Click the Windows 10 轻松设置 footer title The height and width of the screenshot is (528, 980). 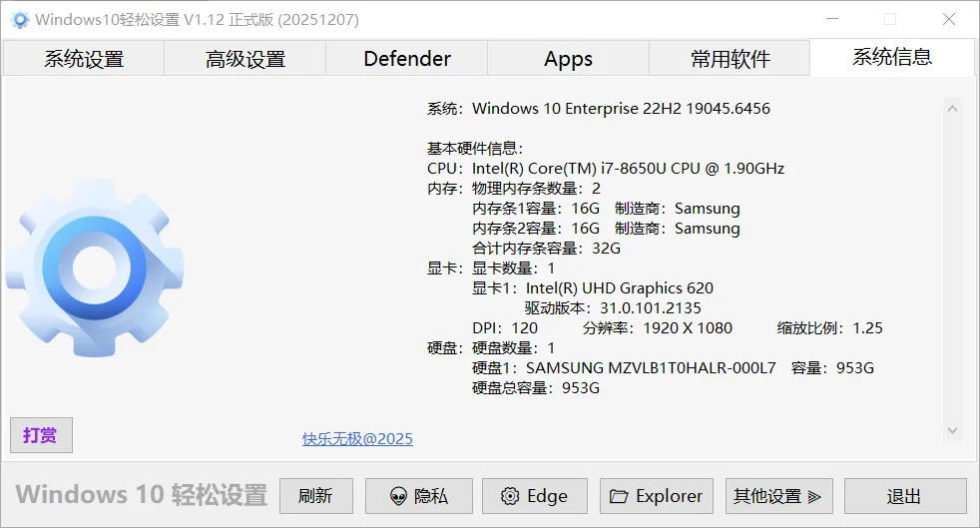tap(142, 495)
